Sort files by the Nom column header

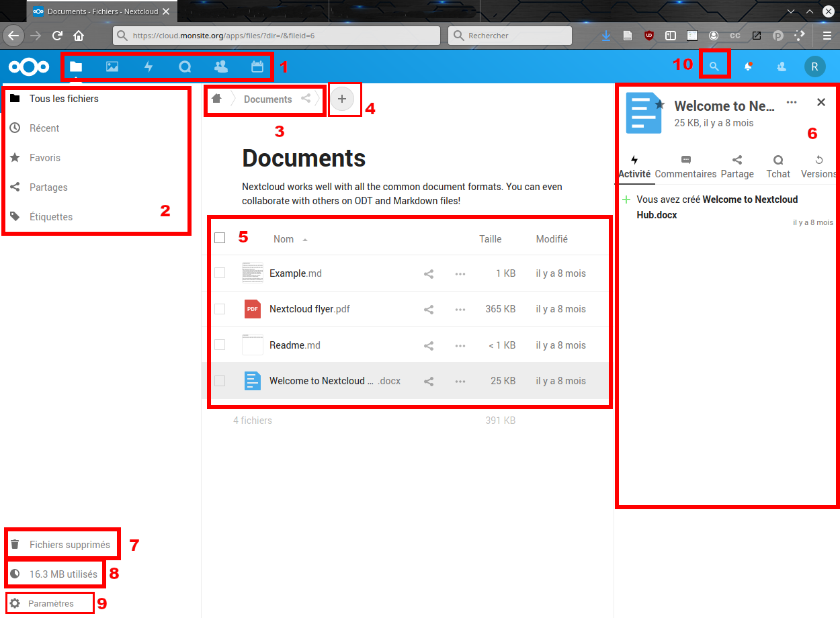[284, 239]
